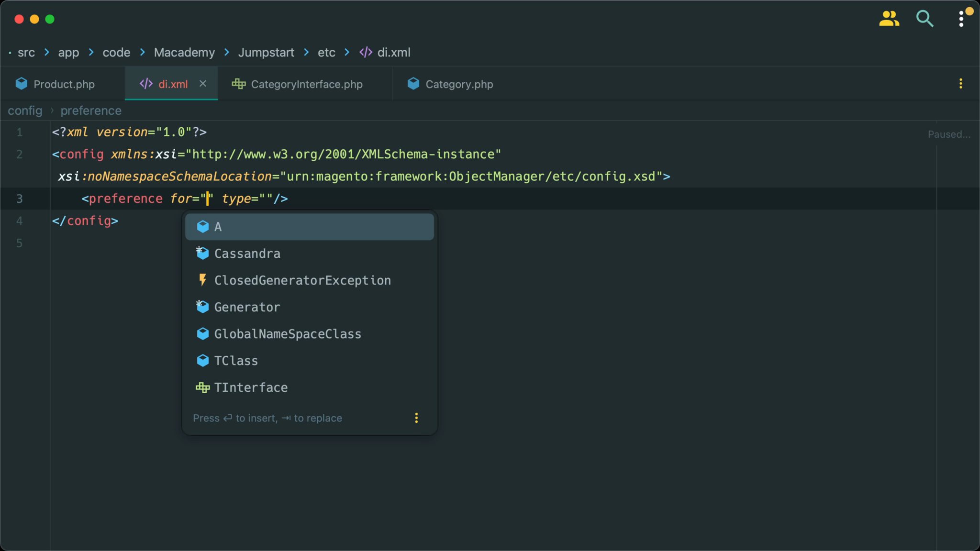Switch to the Category.php tab
Viewport: 980px width, 551px height.
point(458,84)
